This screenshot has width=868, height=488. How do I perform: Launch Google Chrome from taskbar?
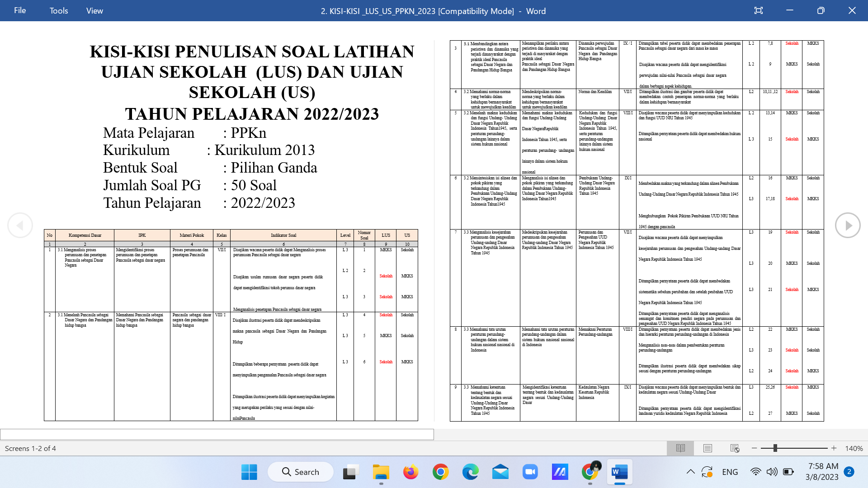point(441,472)
